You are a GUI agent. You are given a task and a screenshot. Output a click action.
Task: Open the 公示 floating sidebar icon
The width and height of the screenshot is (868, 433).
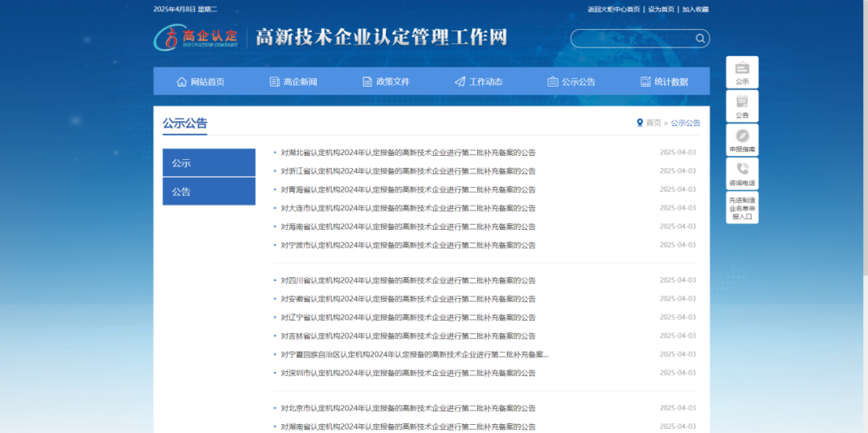[742, 72]
